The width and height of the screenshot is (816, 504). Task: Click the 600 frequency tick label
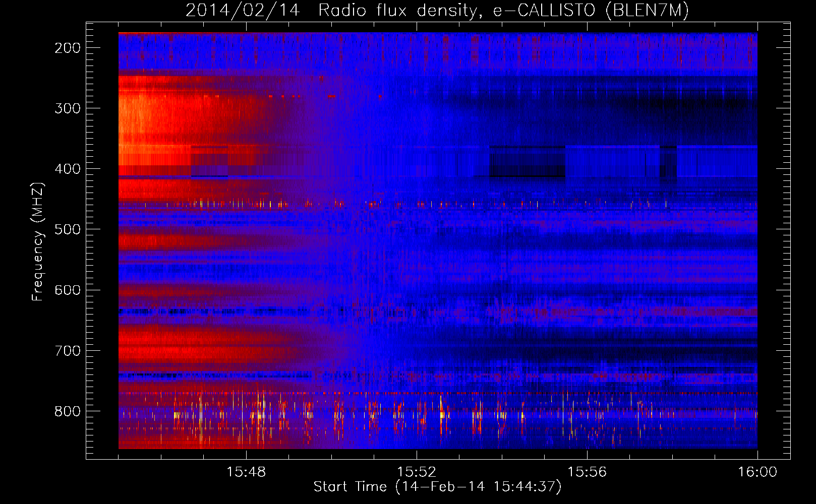(68, 290)
